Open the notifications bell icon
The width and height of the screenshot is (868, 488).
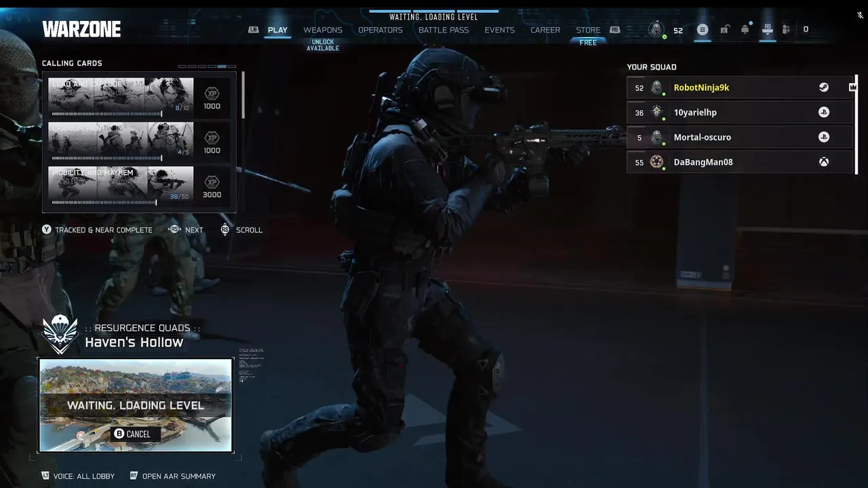click(x=745, y=29)
